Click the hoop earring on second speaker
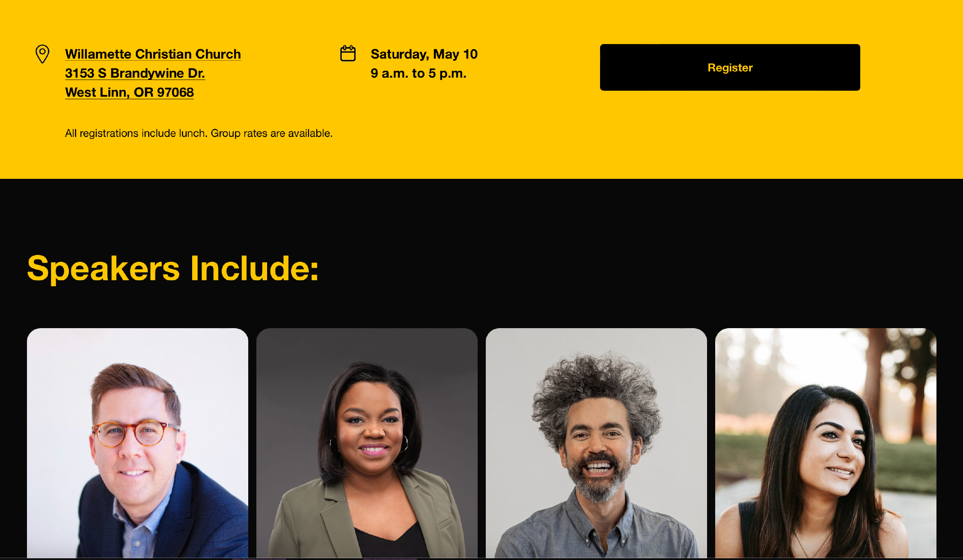 point(404,443)
